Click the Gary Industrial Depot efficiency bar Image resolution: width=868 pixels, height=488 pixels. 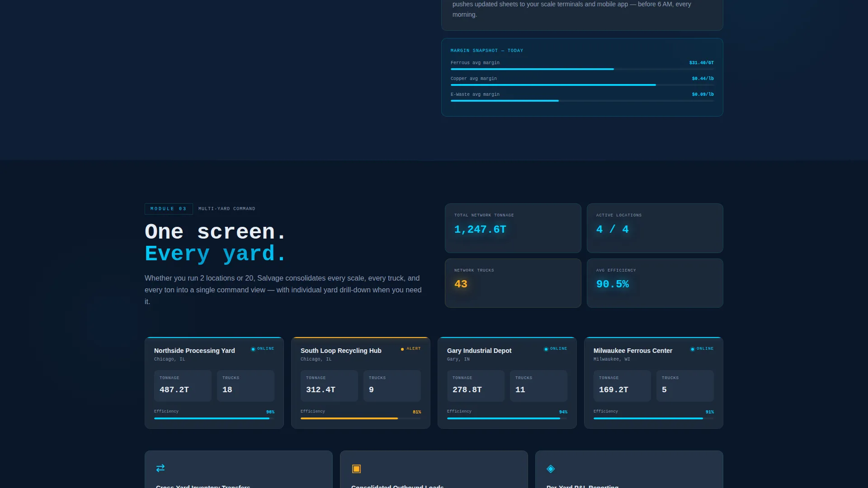[x=507, y=418]
